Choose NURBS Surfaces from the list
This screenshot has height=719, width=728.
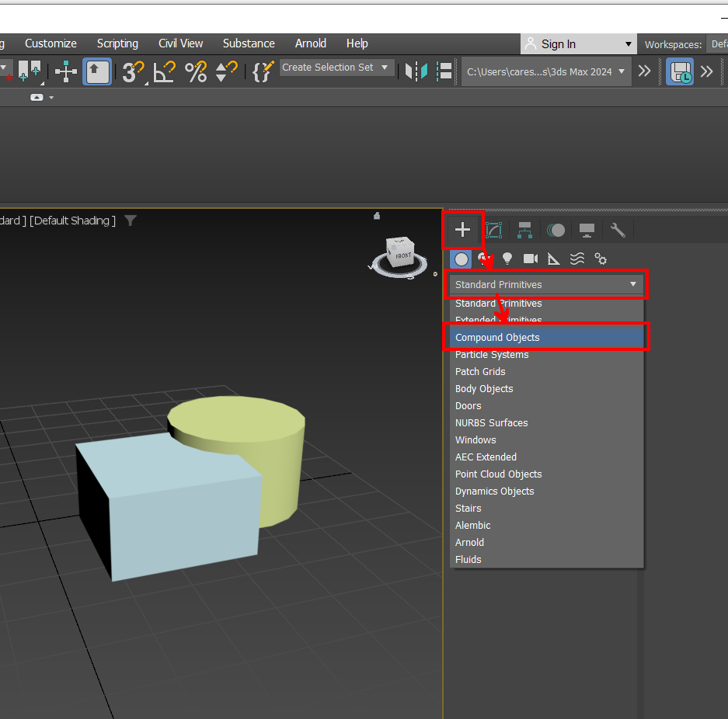546,423
